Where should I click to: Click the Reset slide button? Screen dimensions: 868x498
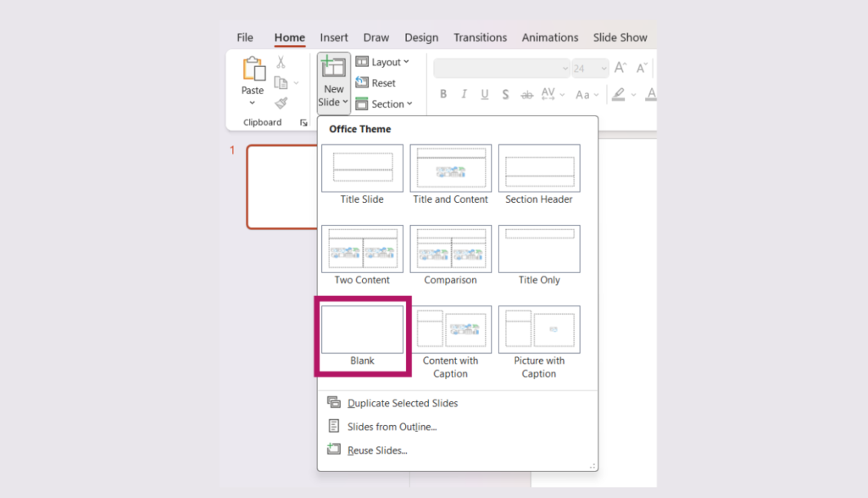point(376,82)
